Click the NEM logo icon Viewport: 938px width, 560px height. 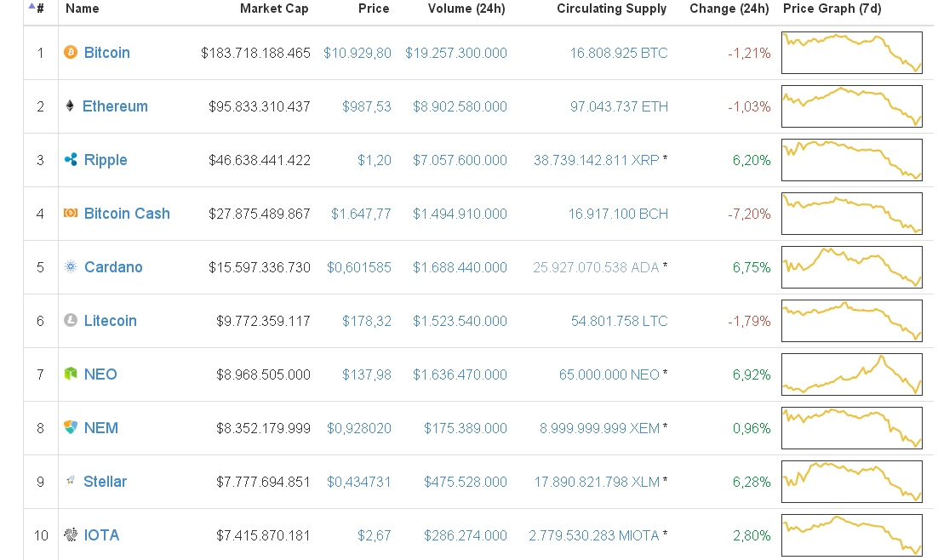(71, 427)
